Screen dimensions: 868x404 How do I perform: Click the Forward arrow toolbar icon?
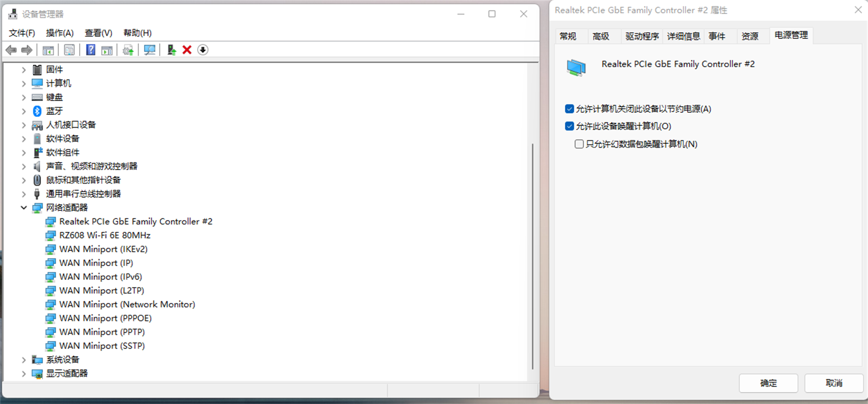[x=27, y=50]
